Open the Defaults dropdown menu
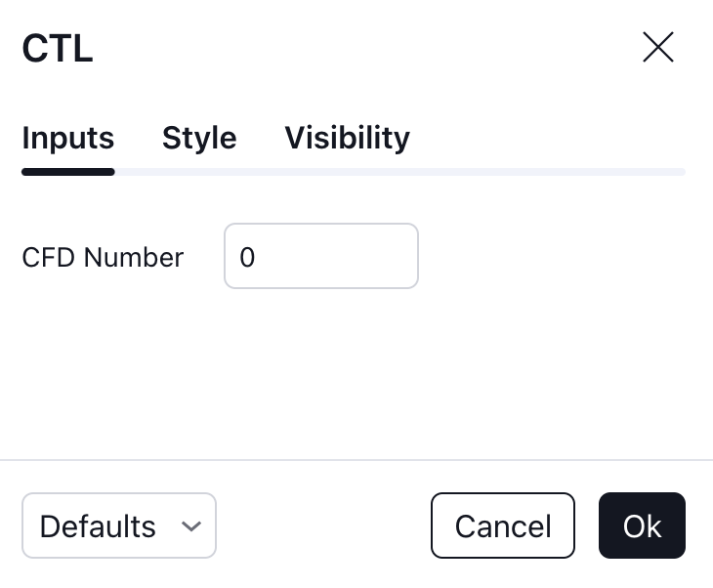 (119, 525)
